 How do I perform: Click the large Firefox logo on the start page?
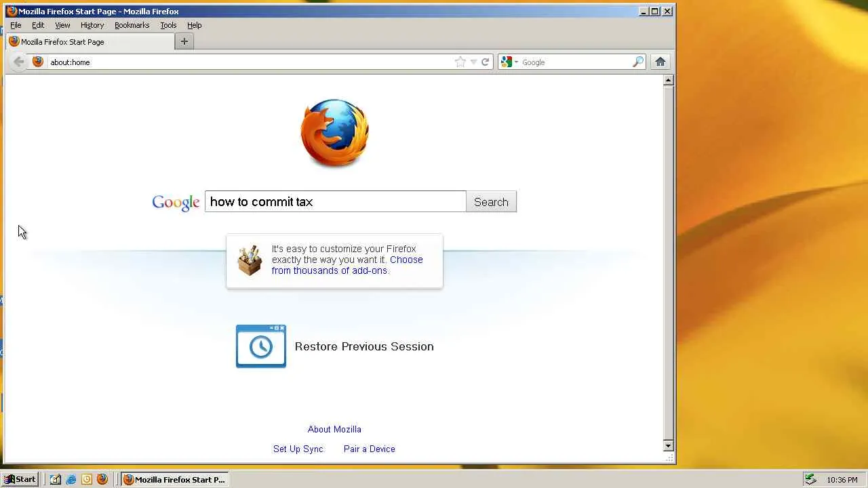point(334,133)
